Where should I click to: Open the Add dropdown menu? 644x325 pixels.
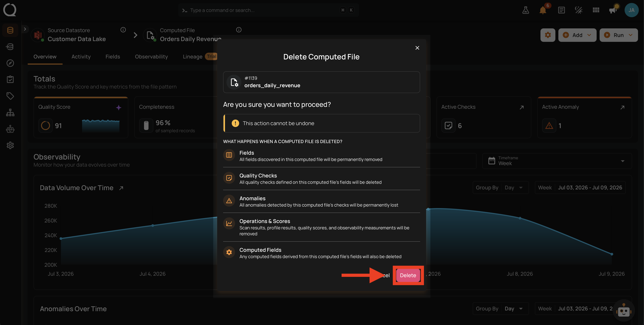click(577, 35)
